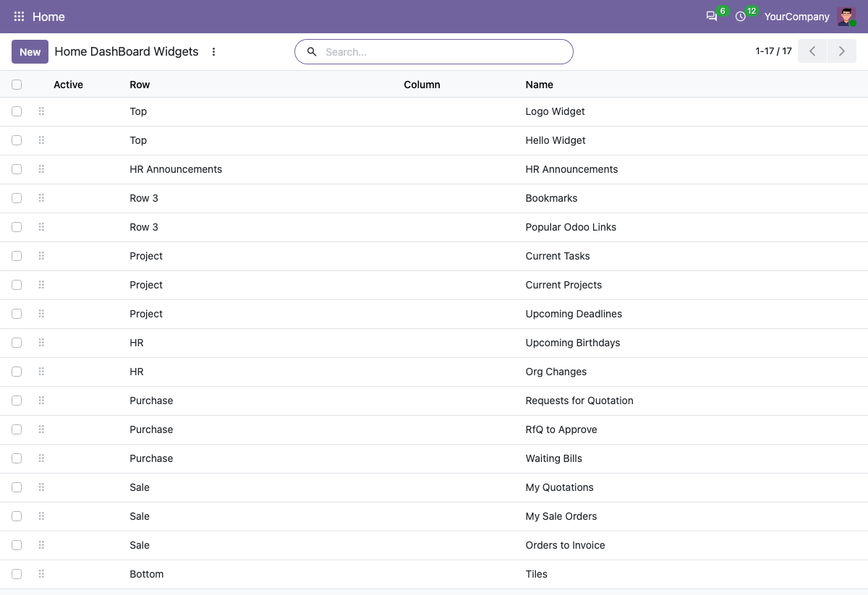Screen dimensions: 868x595
Task: Sort by the Name column header
Action: pyautogui.click(x=539, y=85)
